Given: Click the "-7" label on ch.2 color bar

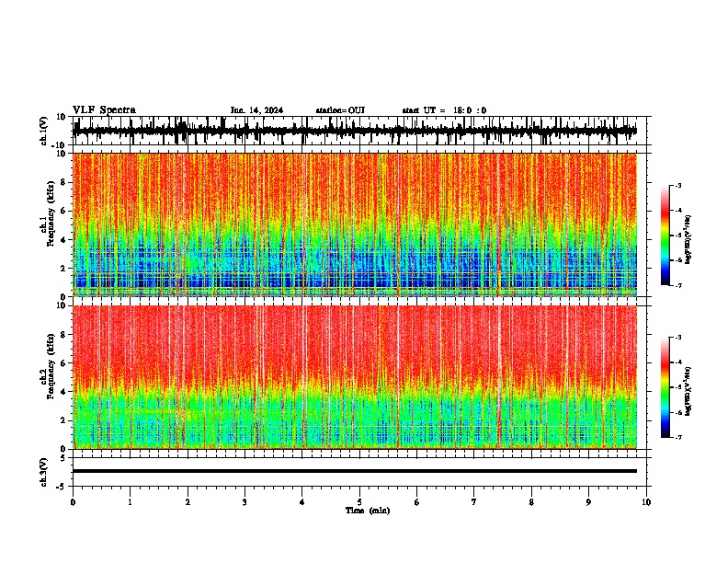Looking at the screenshot, I should pos(677,437).
